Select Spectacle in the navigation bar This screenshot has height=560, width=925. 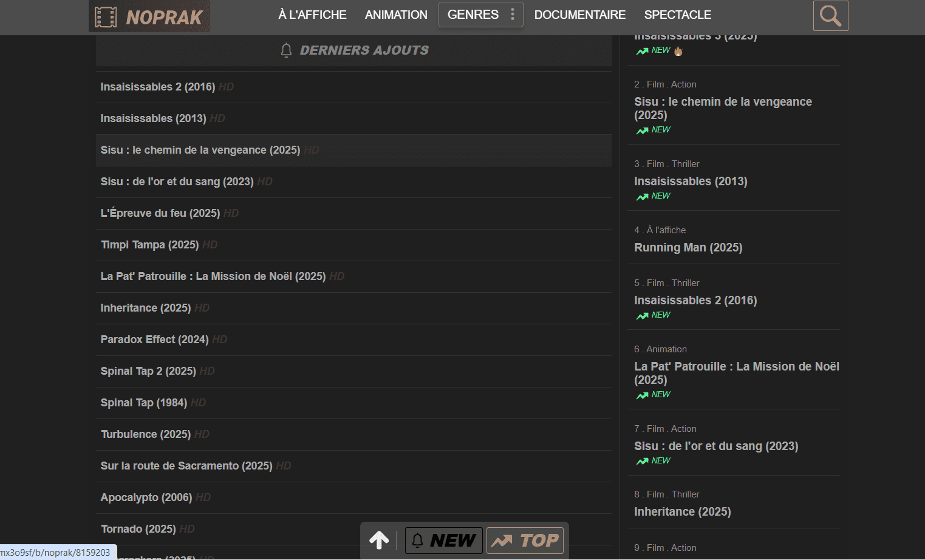pyautogui.click(x=677, y=15)
